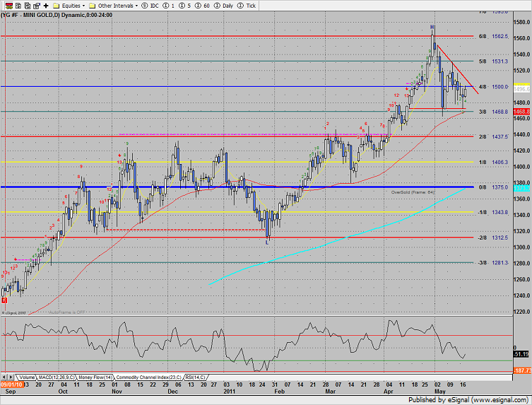Viewport: 532px width, 405px height.
Task: Click the 5/8 1531.3 level label
Action: 493,61
